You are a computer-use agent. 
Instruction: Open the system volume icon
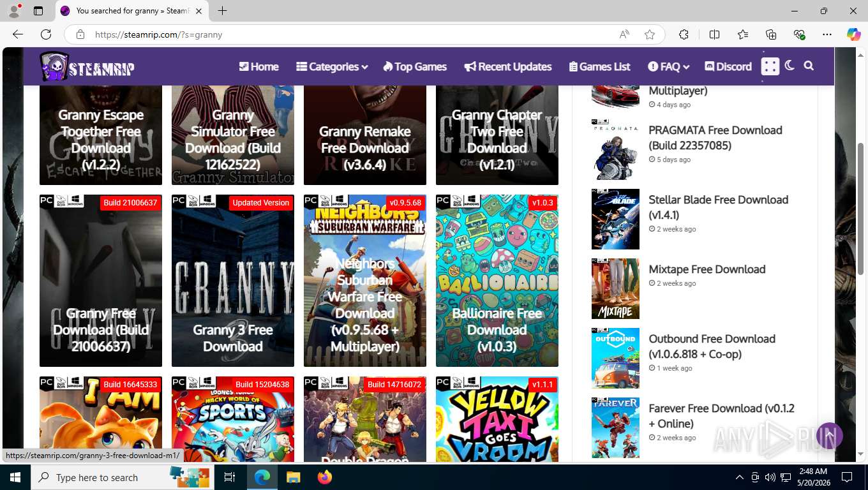tap(770, 477)
